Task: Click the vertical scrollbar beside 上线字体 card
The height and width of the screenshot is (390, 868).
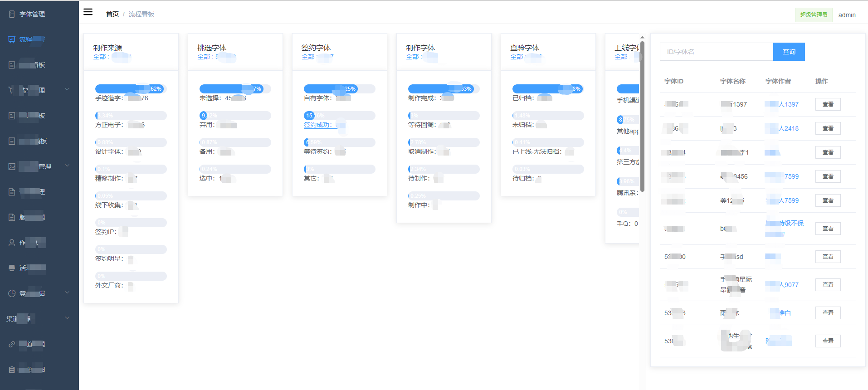Action: click(642, 116)
